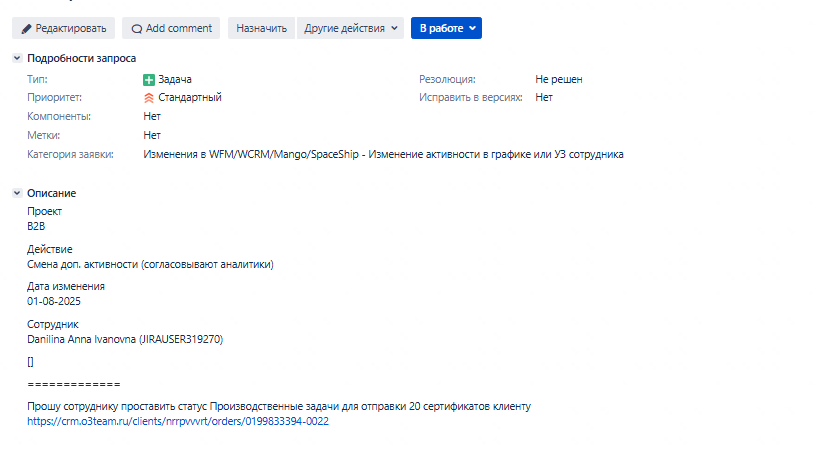Screen dimensions: 817x452
Task: Open the Другие действия dropdown
Action: (x=350, y=28)
